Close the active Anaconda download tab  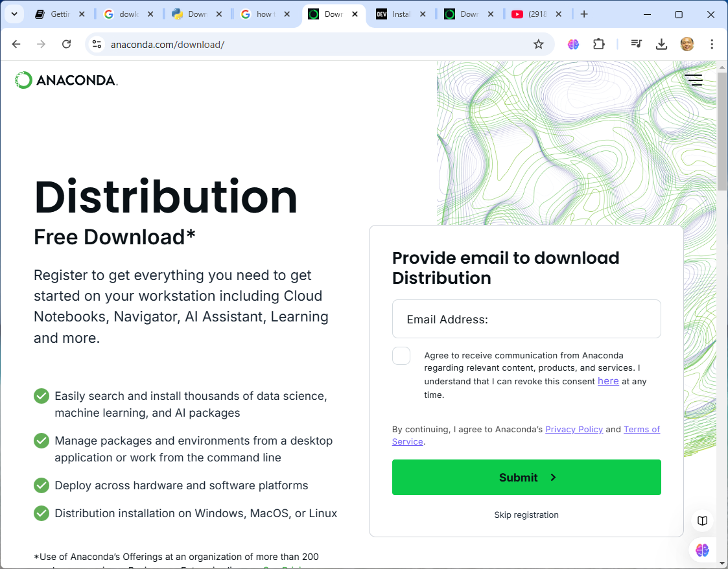355,14
